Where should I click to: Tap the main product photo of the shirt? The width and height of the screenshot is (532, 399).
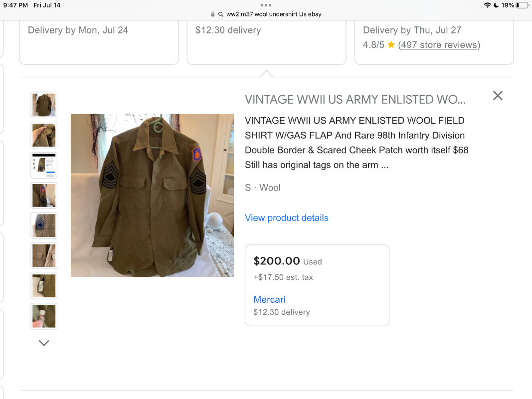(x=152, y=195)
